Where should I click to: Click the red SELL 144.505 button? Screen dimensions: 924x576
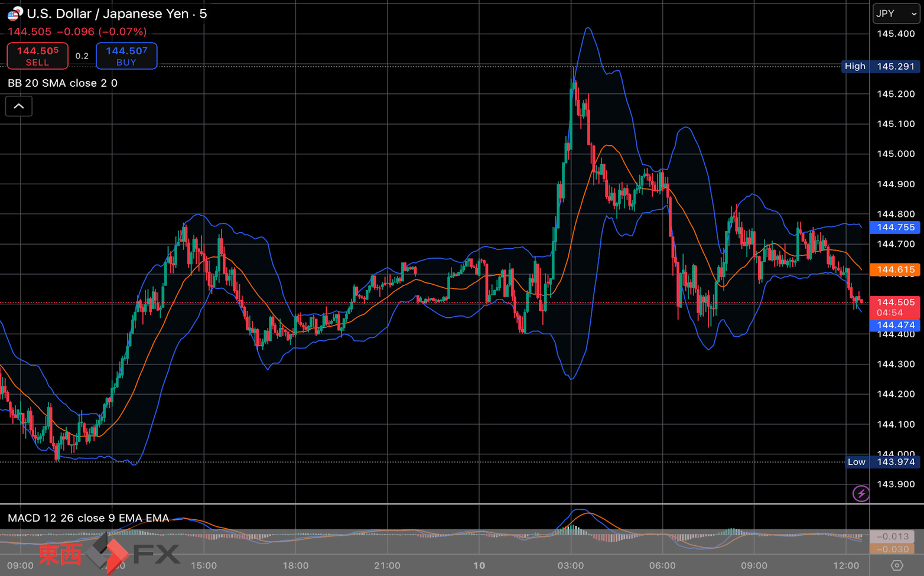click(x=37, y=56)
